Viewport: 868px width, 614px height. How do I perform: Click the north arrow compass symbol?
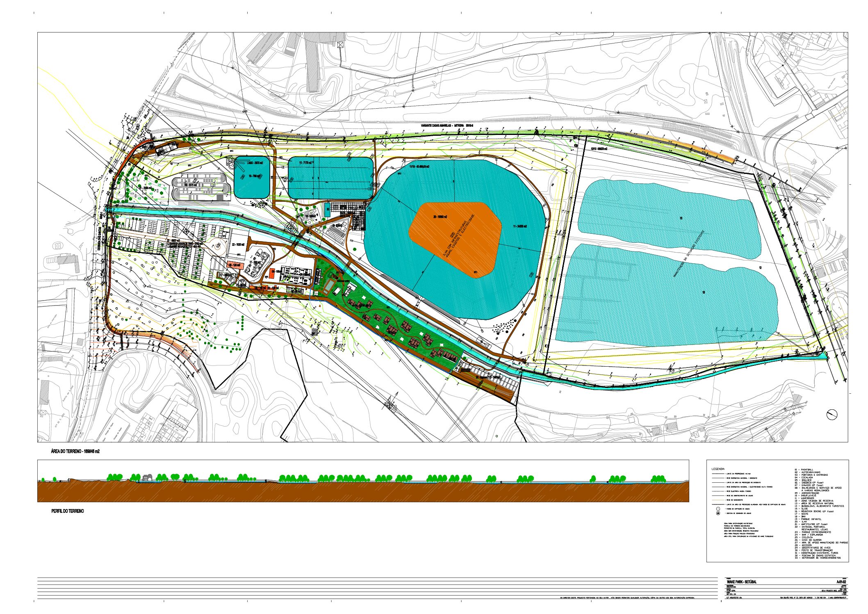tap(832, 415)
